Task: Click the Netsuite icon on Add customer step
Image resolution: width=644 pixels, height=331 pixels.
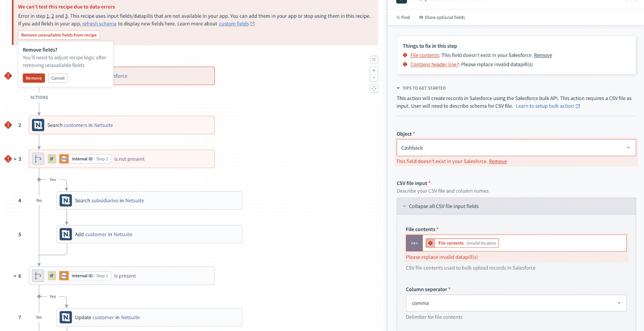Action: (x=66, y=234)
